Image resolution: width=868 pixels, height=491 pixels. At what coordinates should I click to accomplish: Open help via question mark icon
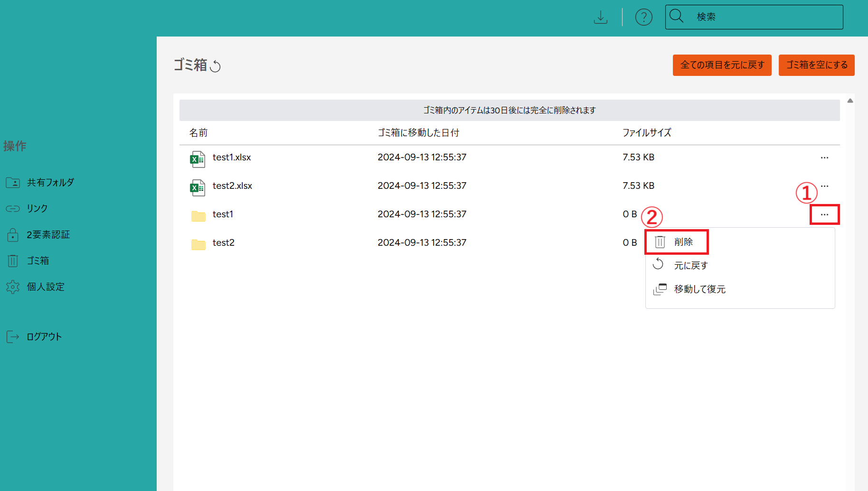click(x=643, y=17)
